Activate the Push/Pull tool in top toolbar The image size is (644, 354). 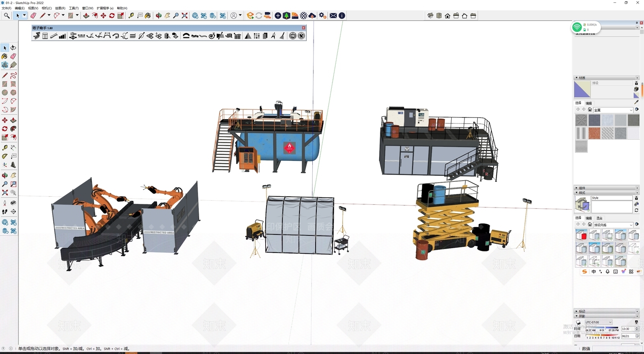(x=86, y=16)
